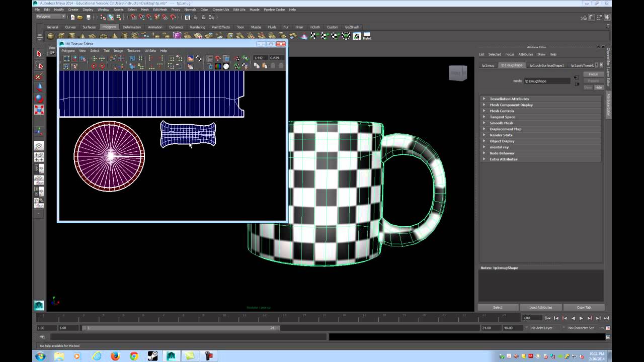
Task: Expand Mesh Controls section
Action: (541, 111)
